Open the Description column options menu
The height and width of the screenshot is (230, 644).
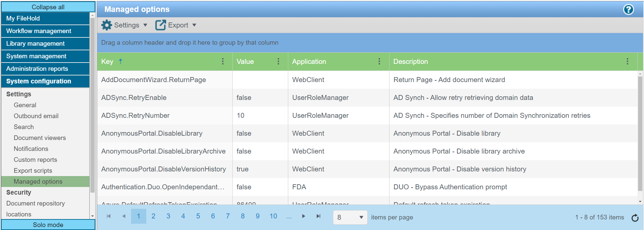click(x=627, y=61)
